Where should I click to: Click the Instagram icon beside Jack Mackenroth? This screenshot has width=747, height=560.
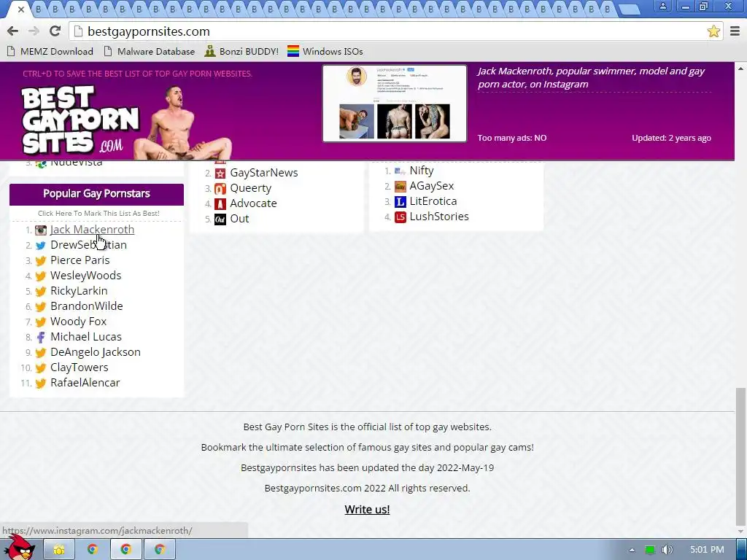[x=41, y=230]
